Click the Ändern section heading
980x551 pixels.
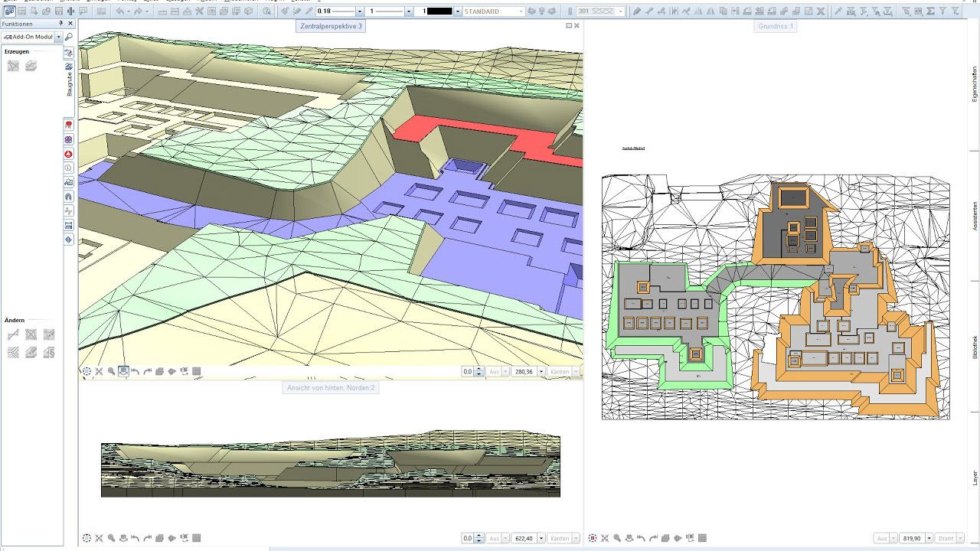coord(15,320)
